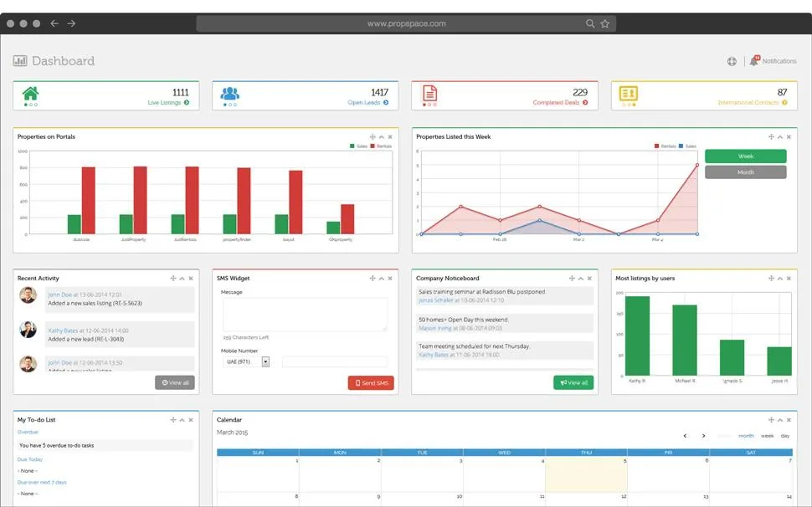Go to the next calendar month
The width and height of the screenshot is (812, 507).
tap(703, 436)
